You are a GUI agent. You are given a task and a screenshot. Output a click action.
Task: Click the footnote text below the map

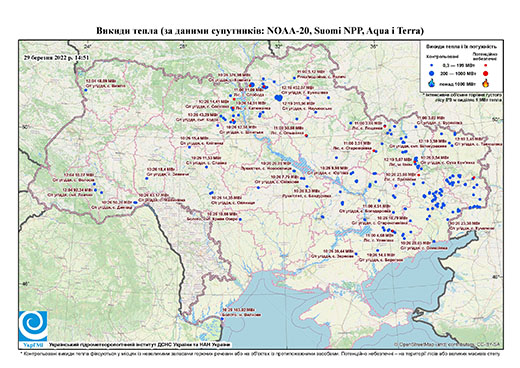[x=260, y=354]
